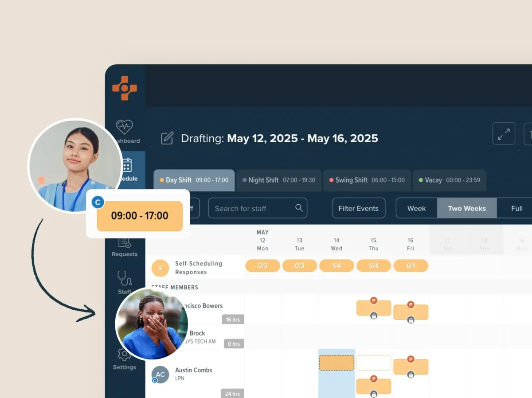Click lock icon on Francisco Bowers' Thursday shift
The height and width of the screenshot is (398, 532).
pos(374,316)
